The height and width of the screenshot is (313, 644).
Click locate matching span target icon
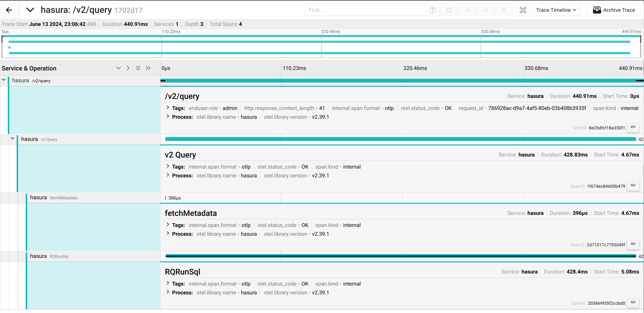tap(449, 10)
